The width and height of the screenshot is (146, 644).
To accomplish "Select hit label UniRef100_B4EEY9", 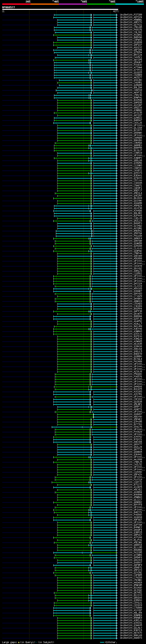I will coord(131,354).
